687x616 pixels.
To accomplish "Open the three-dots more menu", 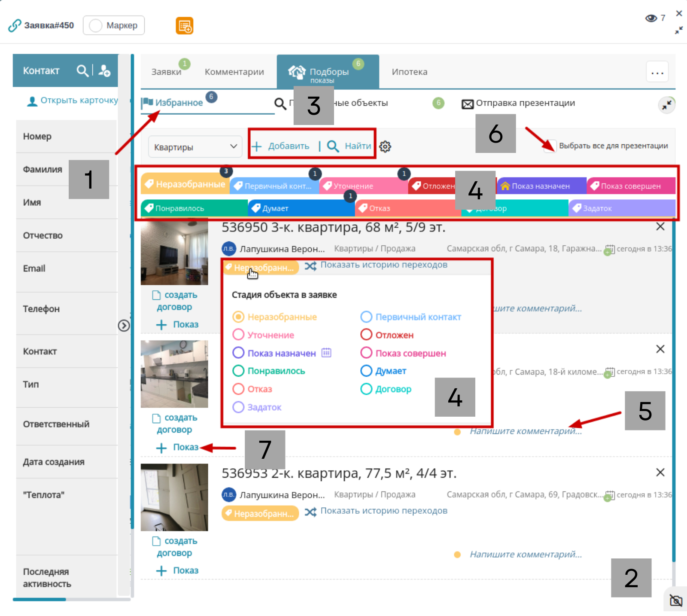I will point(657,72).
